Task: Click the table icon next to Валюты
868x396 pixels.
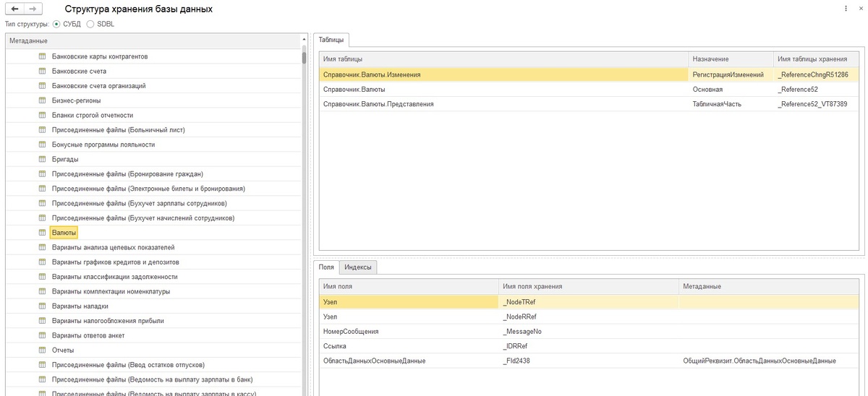Action: 42,233
